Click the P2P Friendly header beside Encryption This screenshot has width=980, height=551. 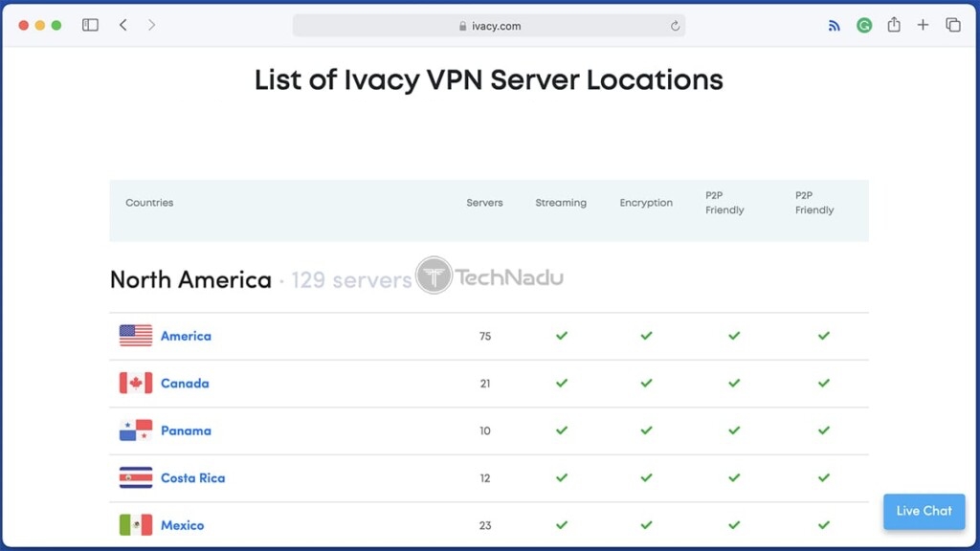(x=724, y=203)
